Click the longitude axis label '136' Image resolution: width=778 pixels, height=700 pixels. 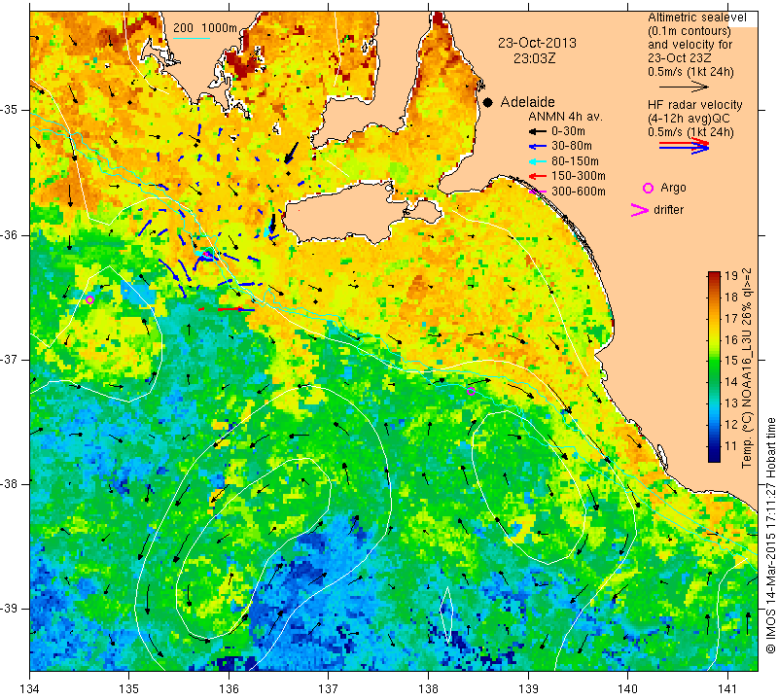229,689
